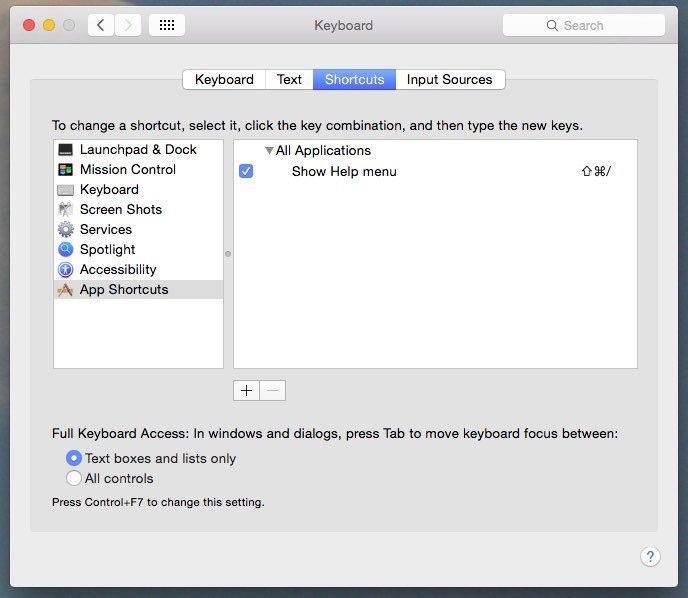Viewport: 688px width, 598px height.
Task: Collapse the All Applications group
Action: coord(269,150)
